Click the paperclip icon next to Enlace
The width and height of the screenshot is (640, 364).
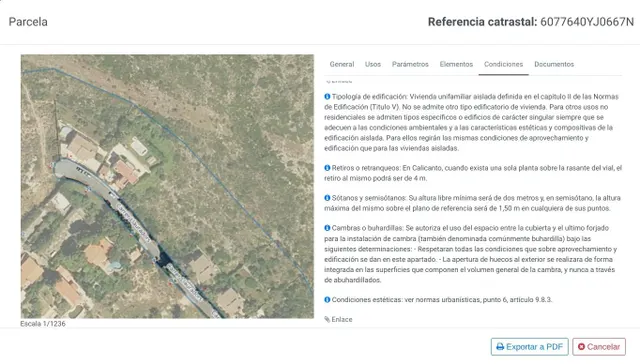click(x=327, y=320)
